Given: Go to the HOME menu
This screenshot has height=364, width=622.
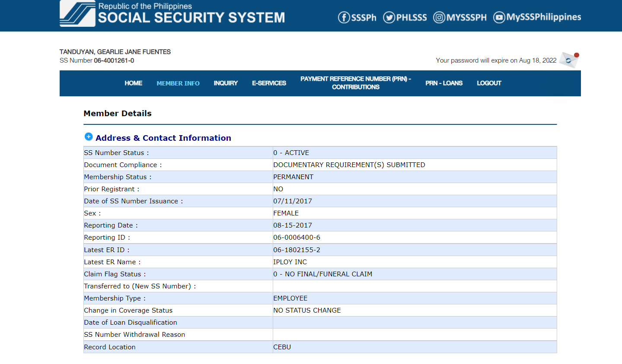Looking at the screenshot, I should (133, 83).
